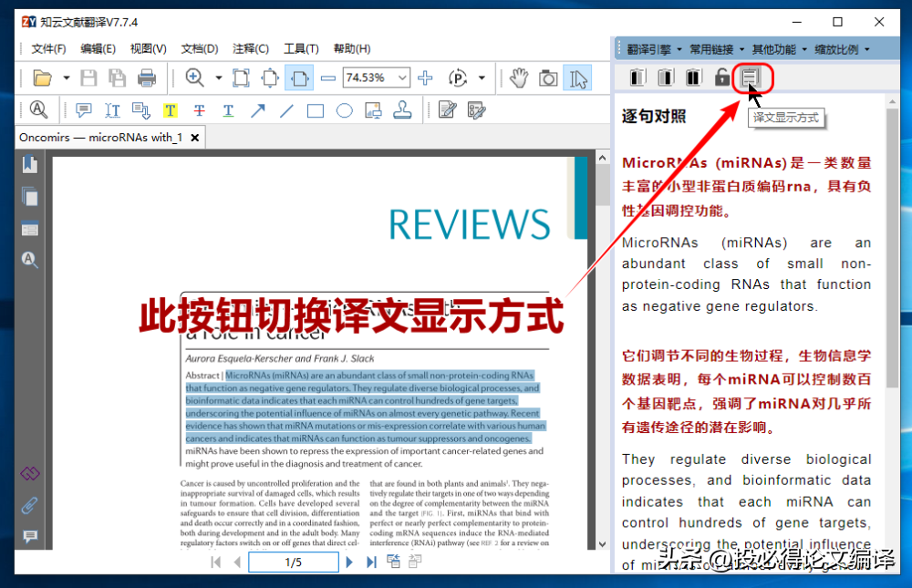Open the 注释(C) menu
The image size is (912, 588).
coord(251,49)
